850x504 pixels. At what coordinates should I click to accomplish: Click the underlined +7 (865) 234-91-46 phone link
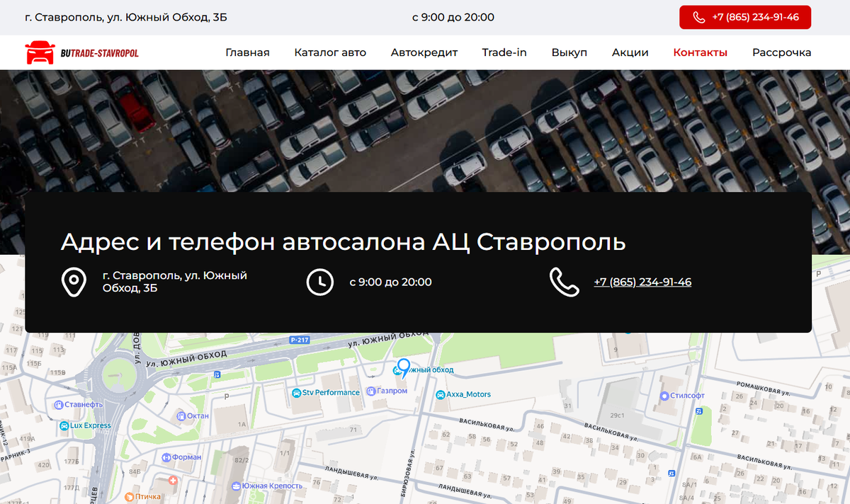click(642, 282)
